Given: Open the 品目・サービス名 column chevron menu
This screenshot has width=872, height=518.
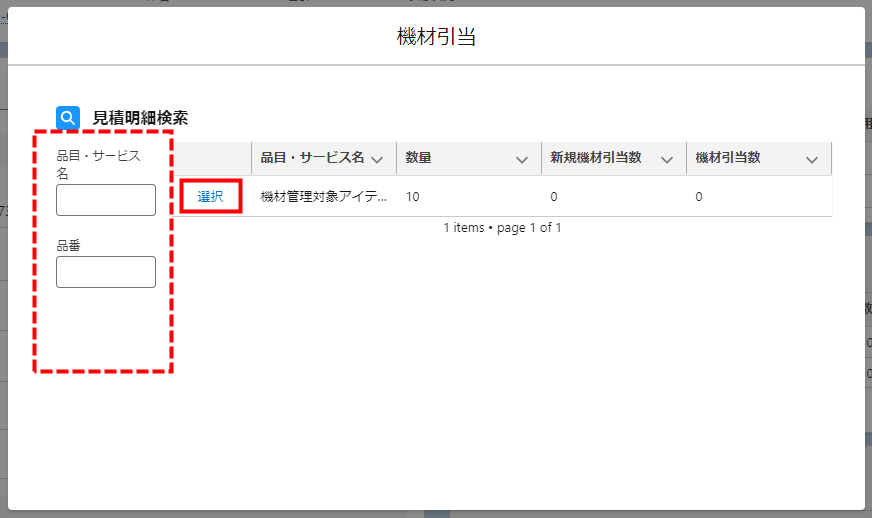Looking at the screenshot, I should tap(377, 159).
